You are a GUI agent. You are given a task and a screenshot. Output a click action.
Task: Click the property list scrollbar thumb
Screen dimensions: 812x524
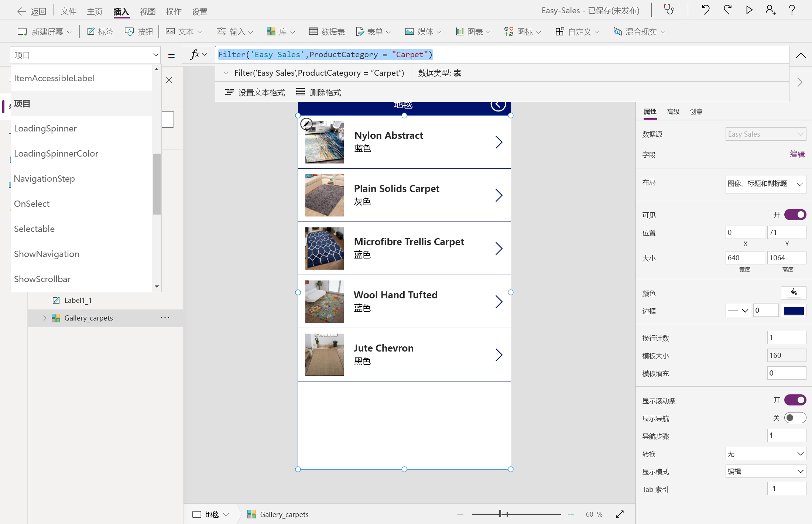click(157, 184)
